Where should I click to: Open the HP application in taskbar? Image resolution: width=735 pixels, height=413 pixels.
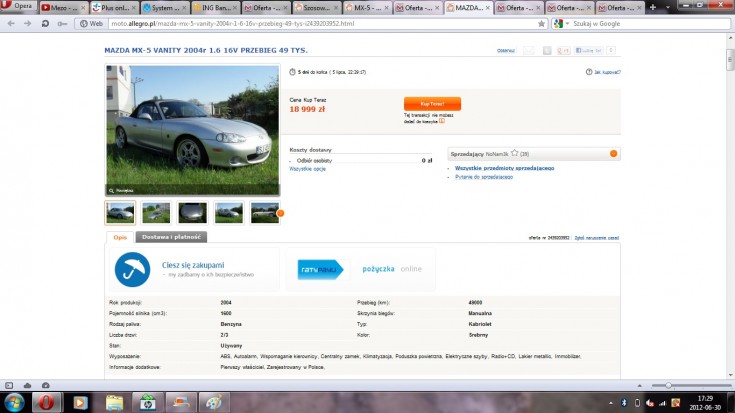147,403
